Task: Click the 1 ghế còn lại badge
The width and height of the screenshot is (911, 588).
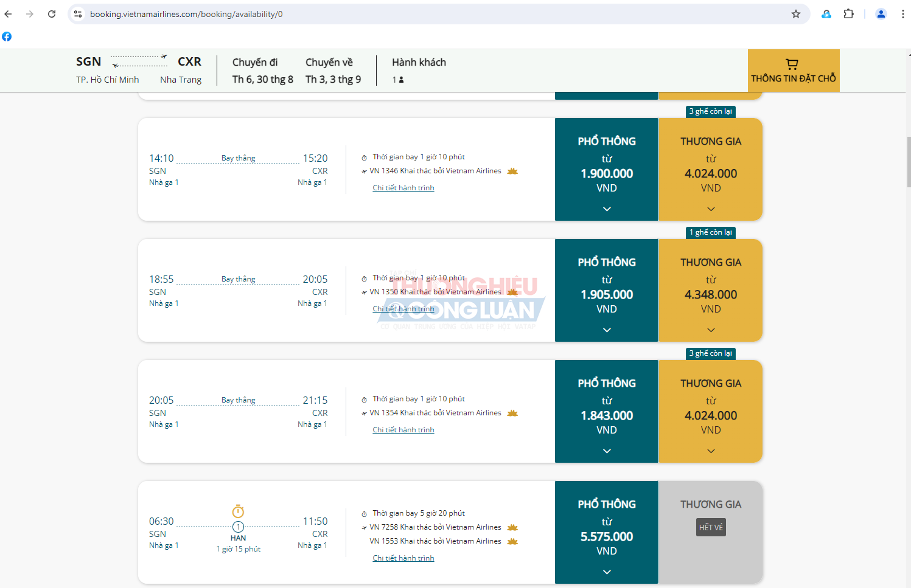Action: (710, 232)
